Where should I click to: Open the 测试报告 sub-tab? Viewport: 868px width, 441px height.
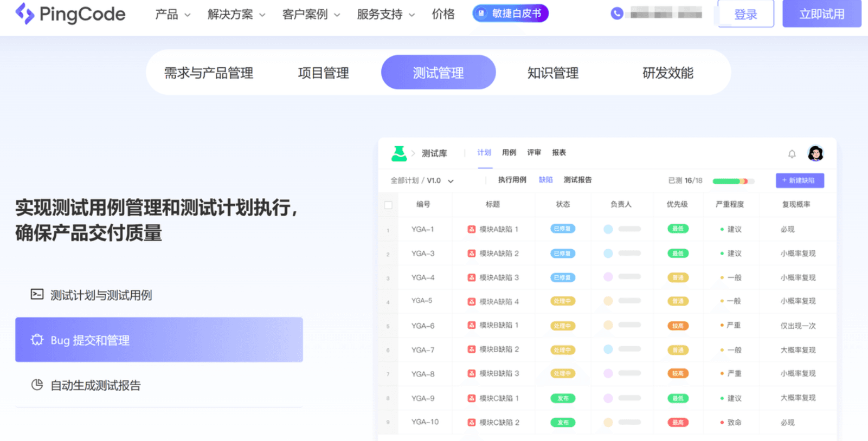click(x=578, y=180)
